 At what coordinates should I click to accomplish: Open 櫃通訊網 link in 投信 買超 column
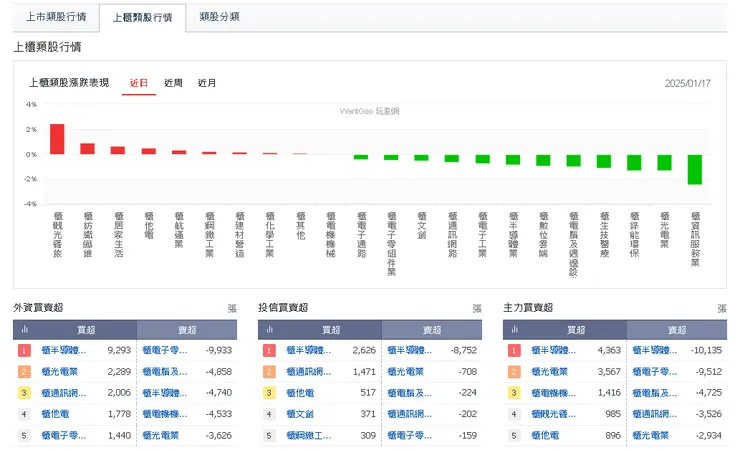coord(308,371)
